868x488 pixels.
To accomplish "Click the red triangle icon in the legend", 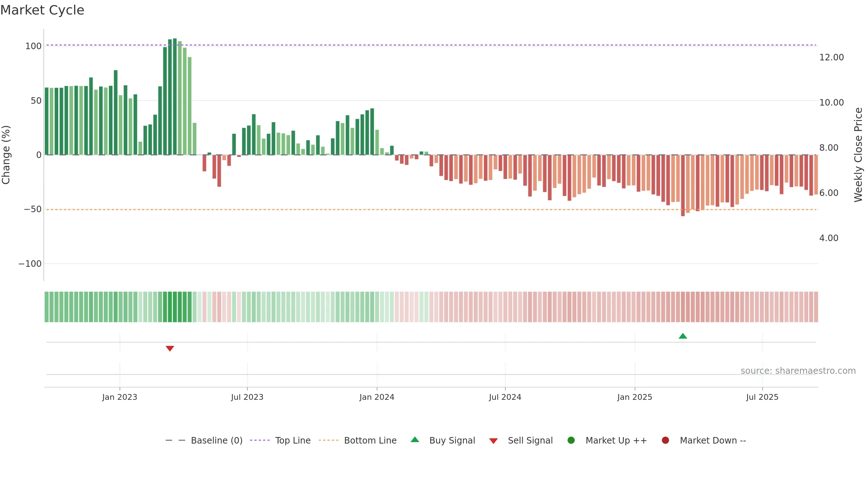I will click(x=494, y=441).
